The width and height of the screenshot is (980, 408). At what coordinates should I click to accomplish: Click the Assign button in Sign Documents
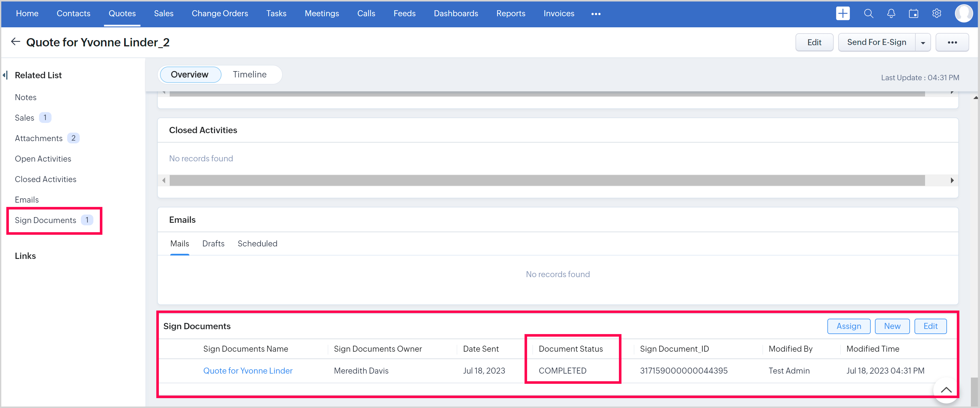click(x=848, y=326)
